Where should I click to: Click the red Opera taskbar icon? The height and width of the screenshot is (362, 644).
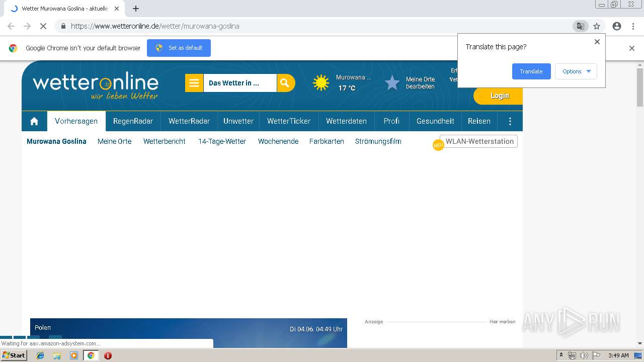click(108, 355)
